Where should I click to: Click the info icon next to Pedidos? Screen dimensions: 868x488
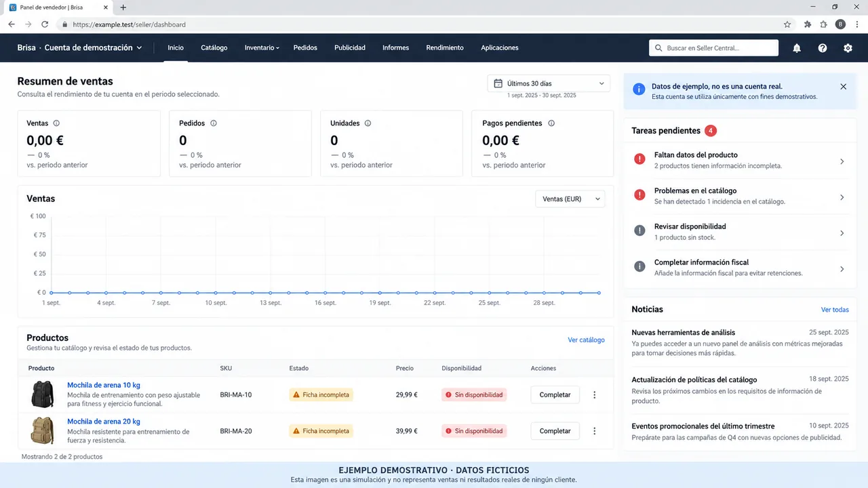coord(214,123)
